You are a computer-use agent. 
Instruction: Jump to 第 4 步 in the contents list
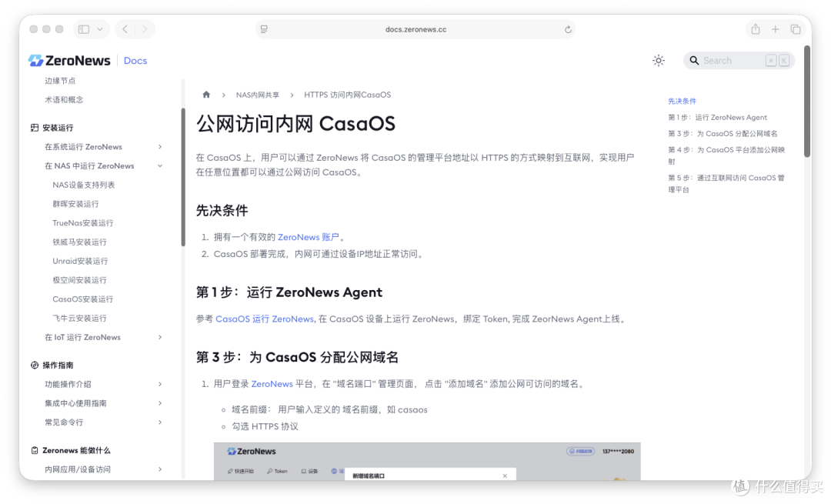point(726,155)
